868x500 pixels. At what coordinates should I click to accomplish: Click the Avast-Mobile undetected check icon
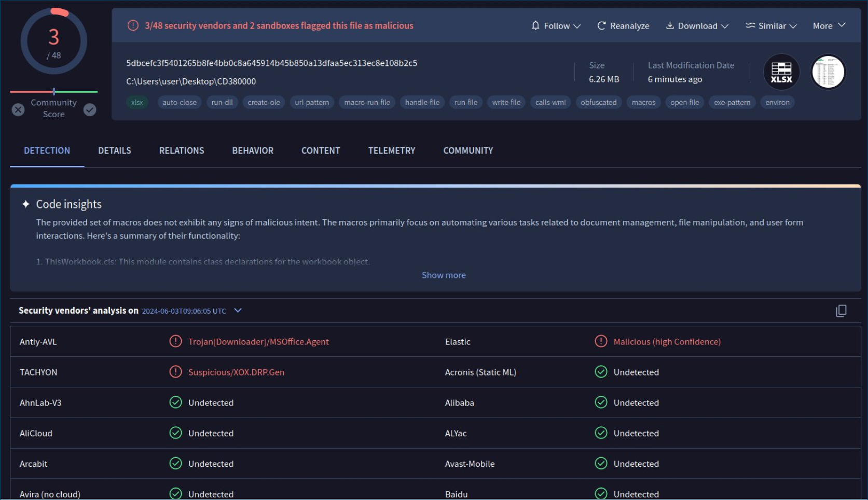(601, 463)
